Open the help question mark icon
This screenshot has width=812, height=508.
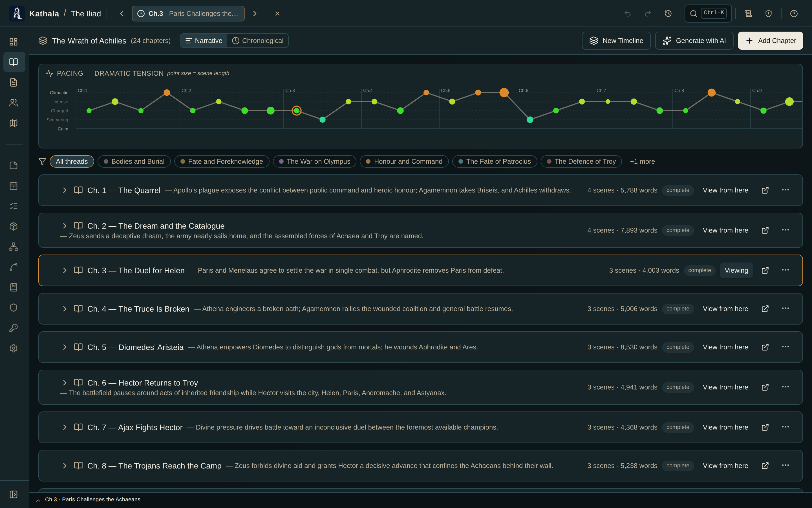[x=794, y=14]
